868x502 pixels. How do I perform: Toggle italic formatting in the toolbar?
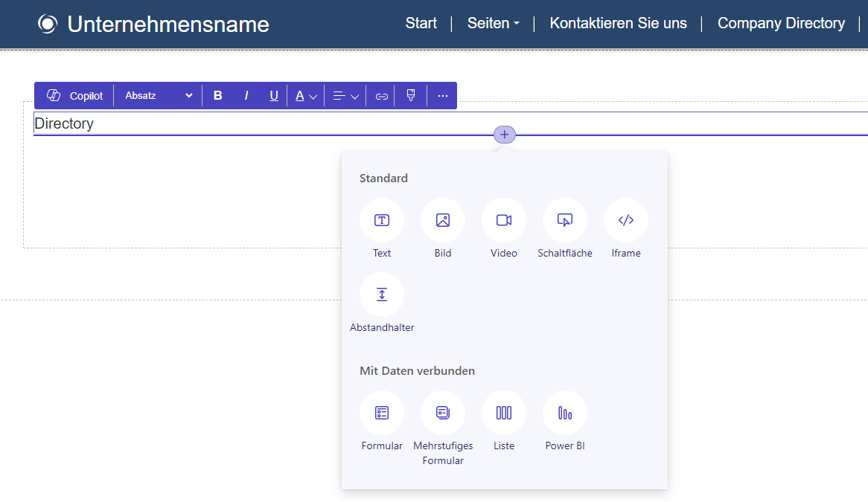(246, 95)
